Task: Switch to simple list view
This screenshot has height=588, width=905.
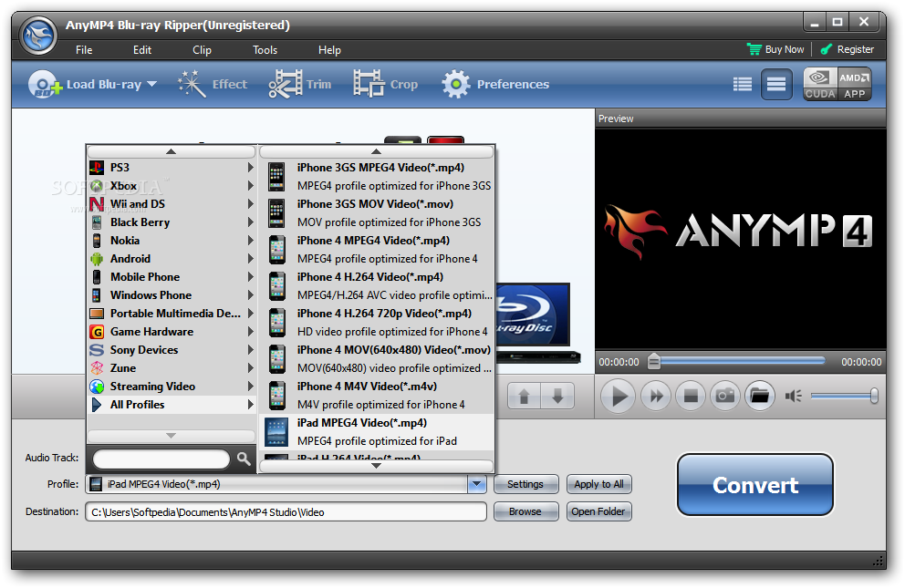Action: pos(776,84)
